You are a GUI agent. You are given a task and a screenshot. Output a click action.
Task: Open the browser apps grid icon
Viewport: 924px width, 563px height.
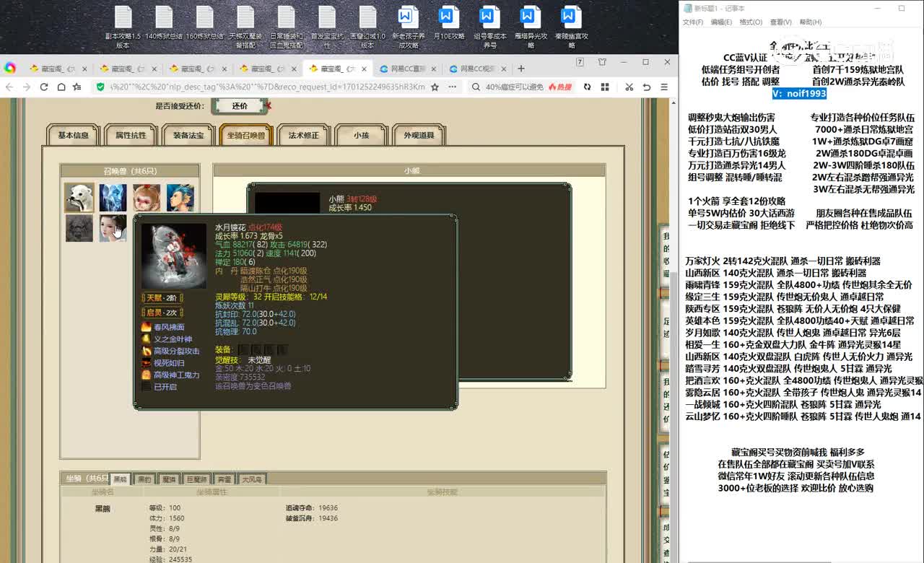coord(605,87)
